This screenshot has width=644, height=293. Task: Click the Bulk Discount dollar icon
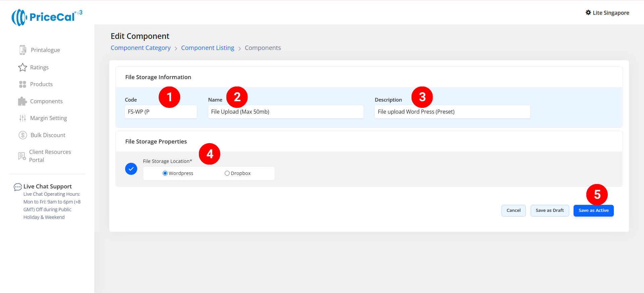click(x=22, y=135)
